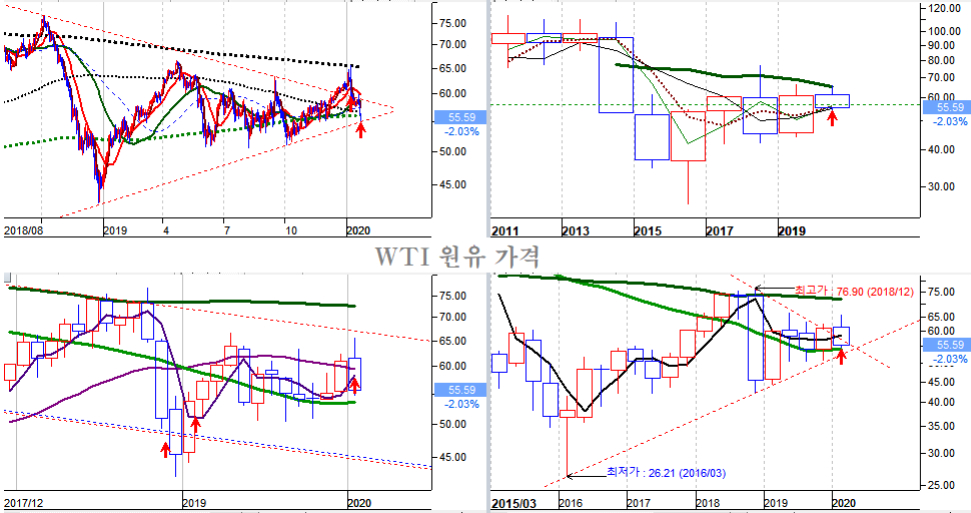Click the leftmost red arrow in bottom-left chart
The height and width of the screenshot is (513, 971).
tap(166, 450)
